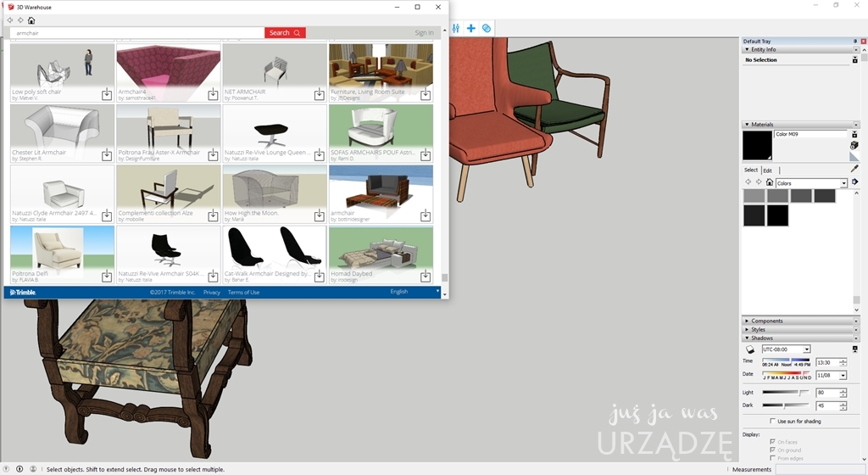Expand the Styles panel
This screenshot has height=475, width=868.
[x=747, y=329]
